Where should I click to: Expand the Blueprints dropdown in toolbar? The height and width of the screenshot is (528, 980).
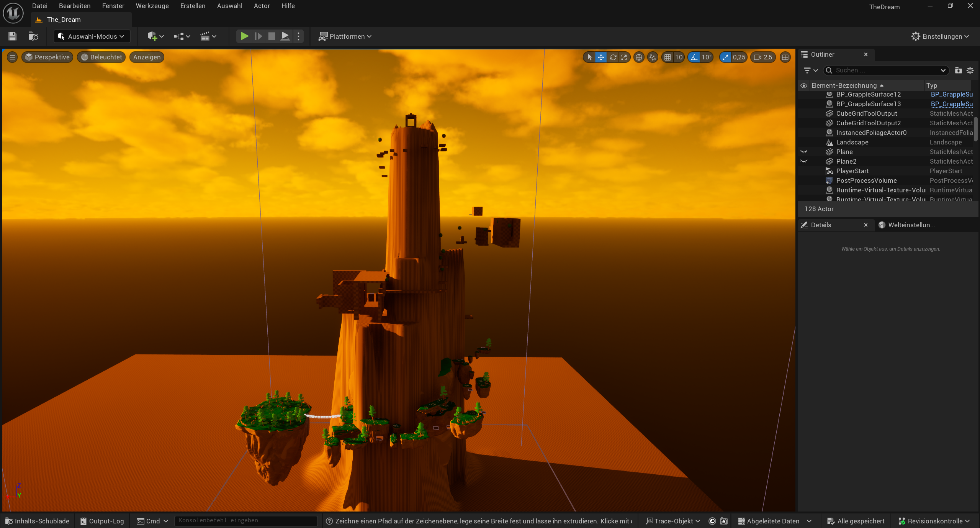[x=182, y=36]
